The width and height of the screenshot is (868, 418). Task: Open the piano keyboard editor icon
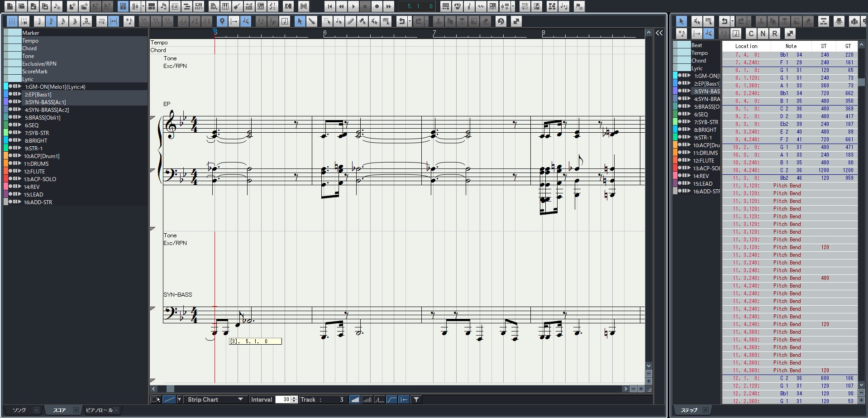(225, 6)
